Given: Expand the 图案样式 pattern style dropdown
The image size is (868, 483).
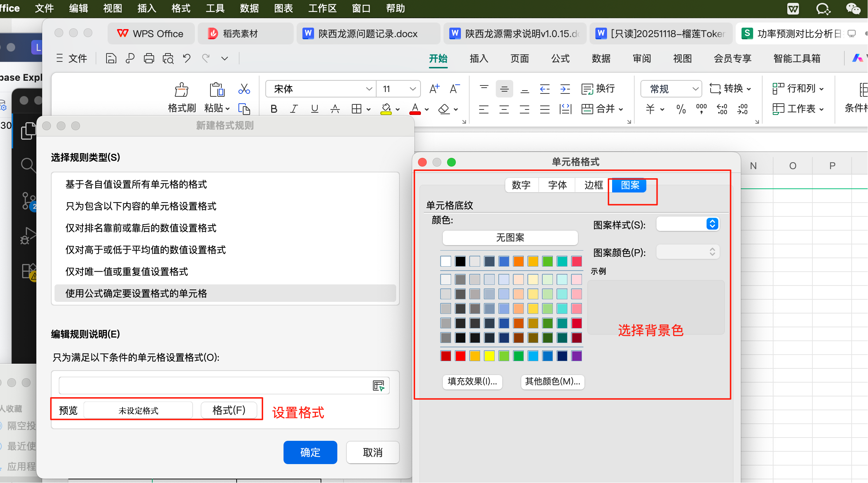Looking at the screenshot, I should tap(712, 224).
